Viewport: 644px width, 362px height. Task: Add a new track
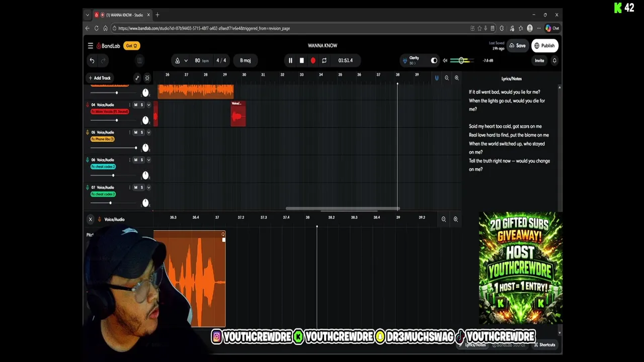[x=100, y=78]
